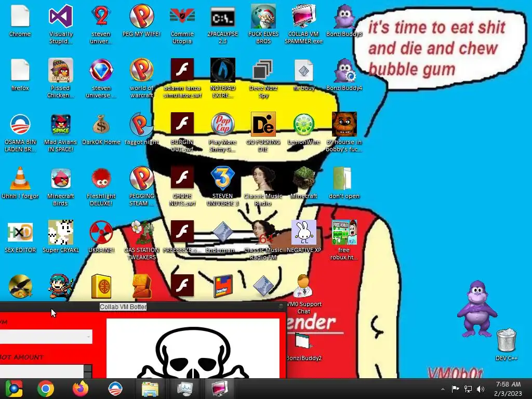Select the Deez Nutz Spy icon
This screenshot has width=532, height=399.
click(x=263, y=78)
